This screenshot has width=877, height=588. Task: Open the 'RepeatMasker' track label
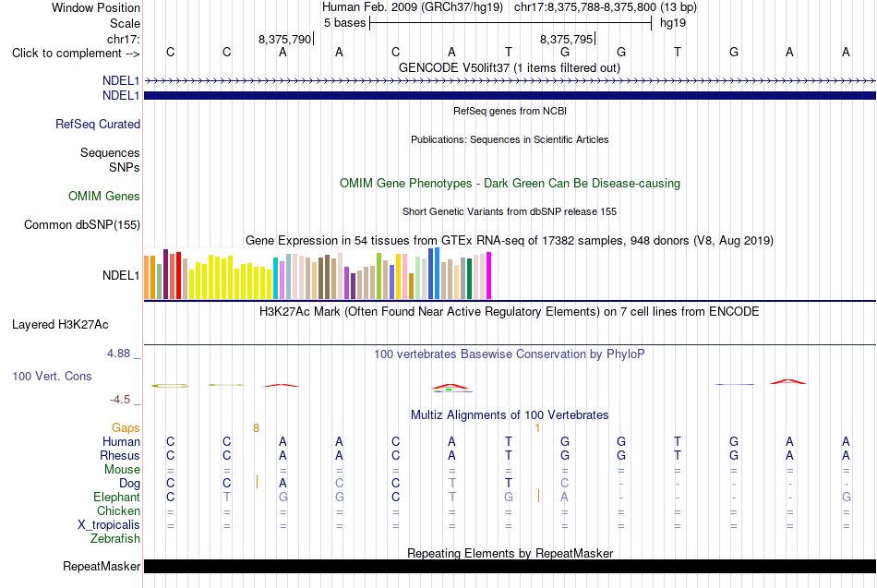click(x=102, y=566)
